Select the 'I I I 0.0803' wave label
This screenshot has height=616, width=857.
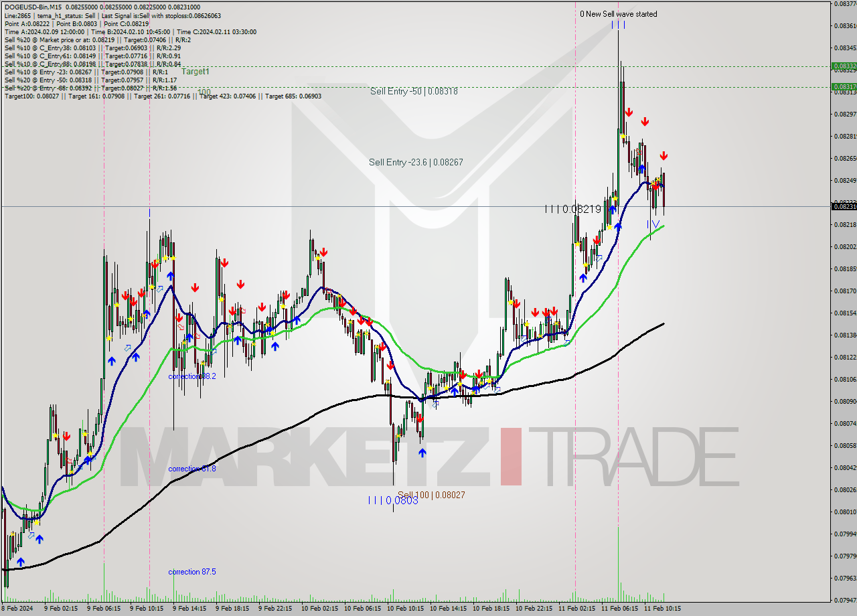(x=393, y=500)
